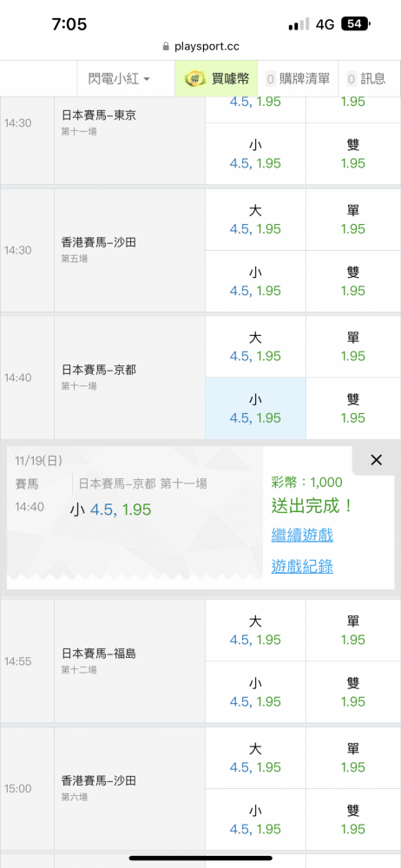This screenshot has height=868, width=401.
Task: Select 單 for 香港賽馬-沙田 第六場
Action: pyautogui.click(x=352, y=757)
